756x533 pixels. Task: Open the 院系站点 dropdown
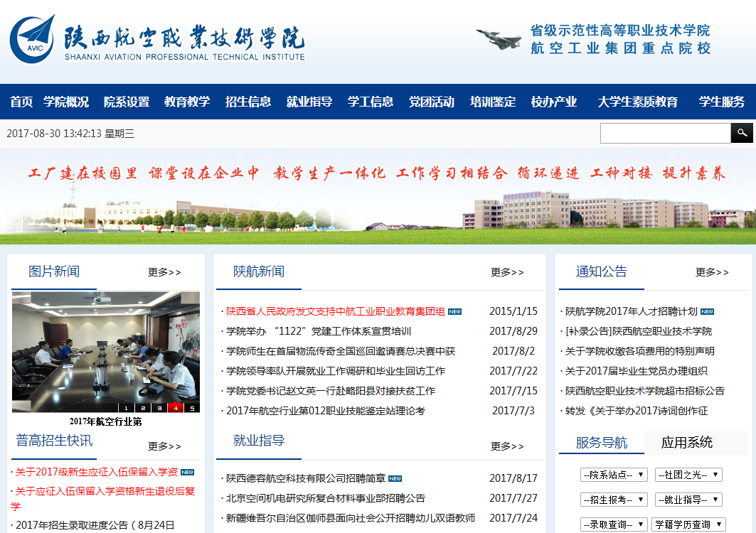click(614, 475)
